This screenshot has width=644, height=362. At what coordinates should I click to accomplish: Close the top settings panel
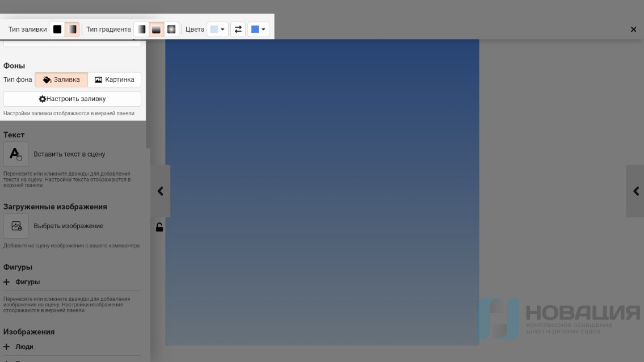click(x=633, y=30)
